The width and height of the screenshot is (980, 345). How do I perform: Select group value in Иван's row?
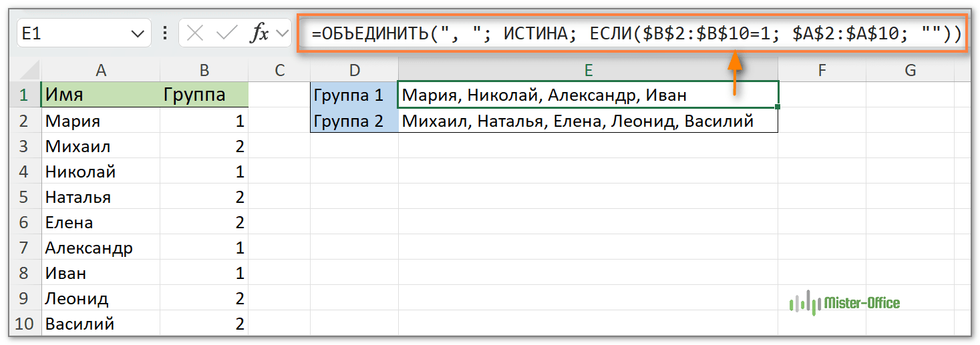click(x=204, y=273)
